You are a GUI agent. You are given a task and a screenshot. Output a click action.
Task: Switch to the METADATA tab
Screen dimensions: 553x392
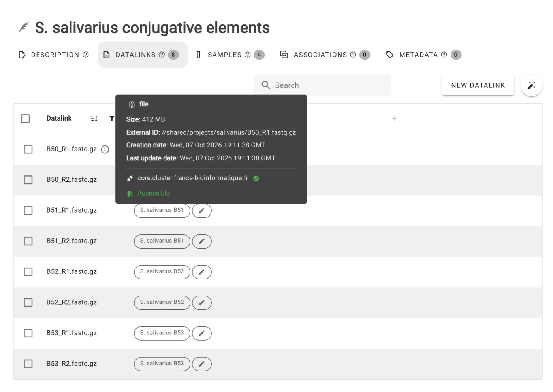click(423, 55)
